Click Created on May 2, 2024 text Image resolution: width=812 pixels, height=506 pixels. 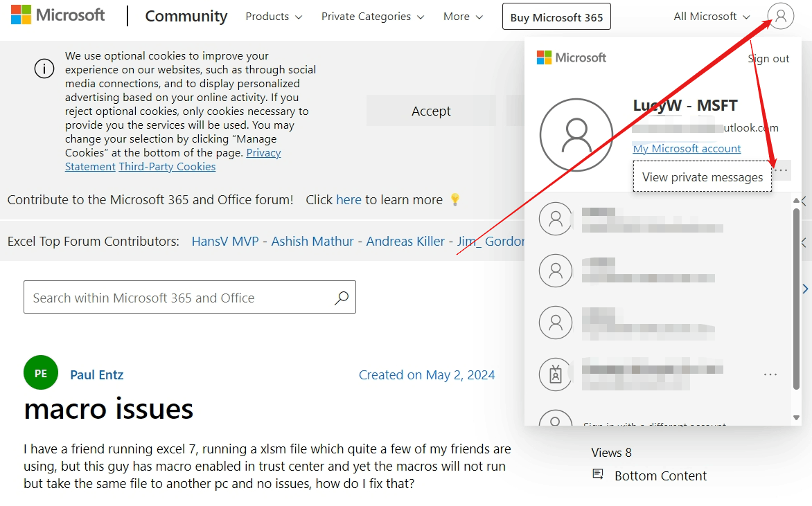tap(427, 374)
